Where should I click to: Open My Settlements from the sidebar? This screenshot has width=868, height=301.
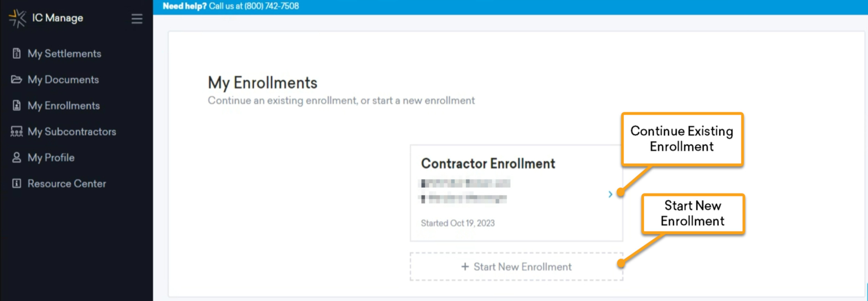pyautogui.click(x=64, y=54)
